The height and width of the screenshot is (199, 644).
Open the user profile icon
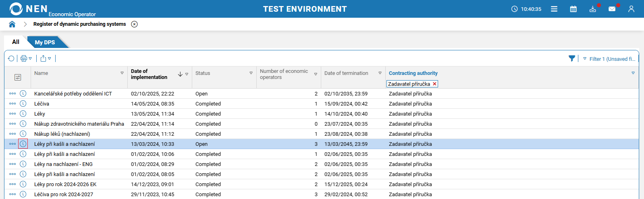point(631,9)
